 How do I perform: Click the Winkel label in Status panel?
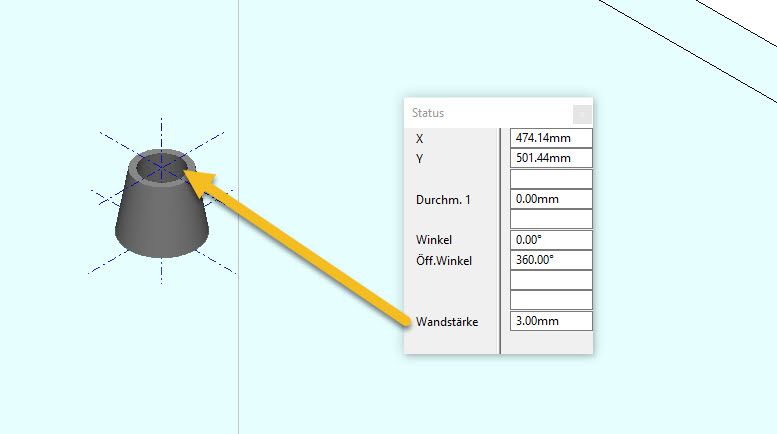(434, 240)
